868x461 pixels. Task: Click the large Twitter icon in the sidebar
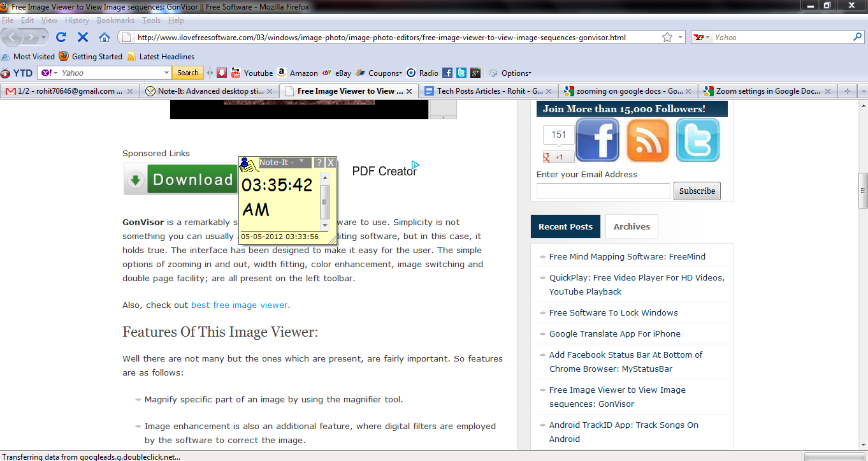698,140
